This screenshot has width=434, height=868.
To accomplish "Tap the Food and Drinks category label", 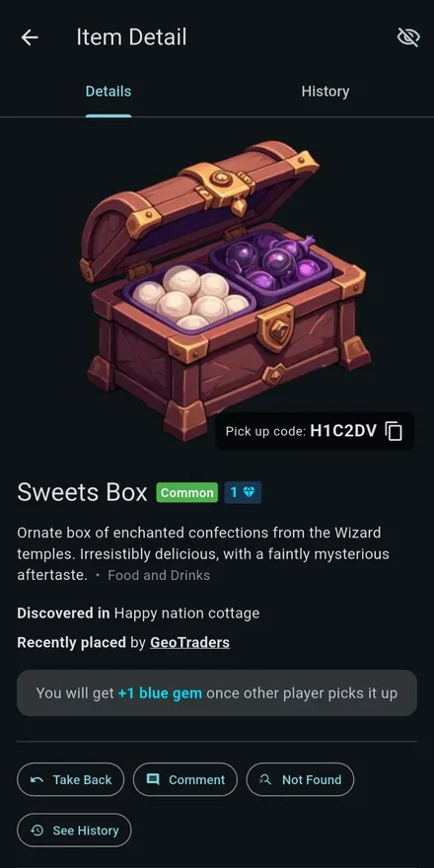I will pyautogui.click(x=159, y=575).
